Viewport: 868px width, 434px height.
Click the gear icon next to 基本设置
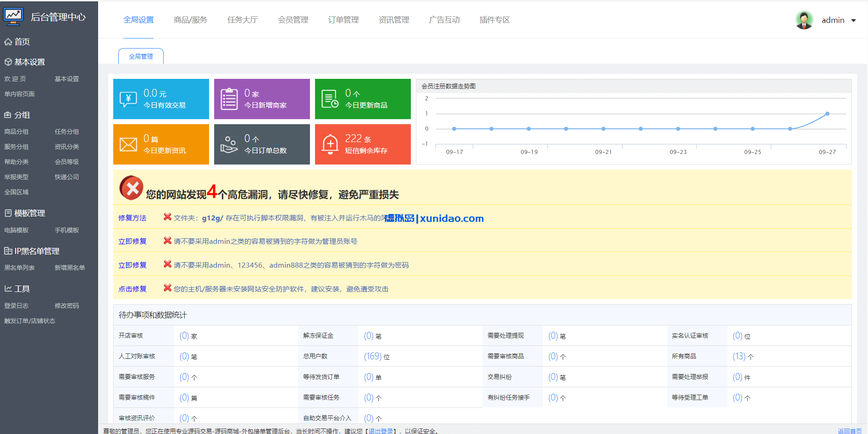pos(8,61)
